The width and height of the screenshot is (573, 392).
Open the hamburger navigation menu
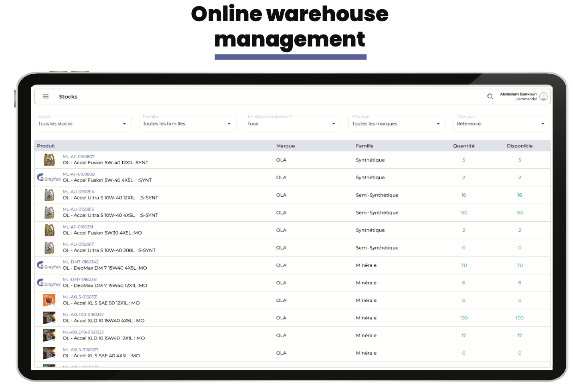46,97
